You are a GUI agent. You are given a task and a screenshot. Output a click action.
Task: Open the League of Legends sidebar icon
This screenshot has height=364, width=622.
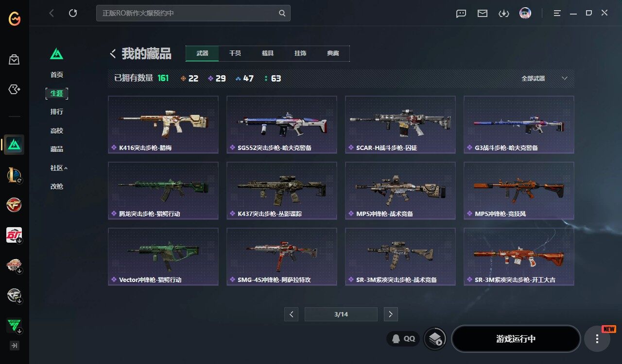pyautogui.click(x=14, y=175)
